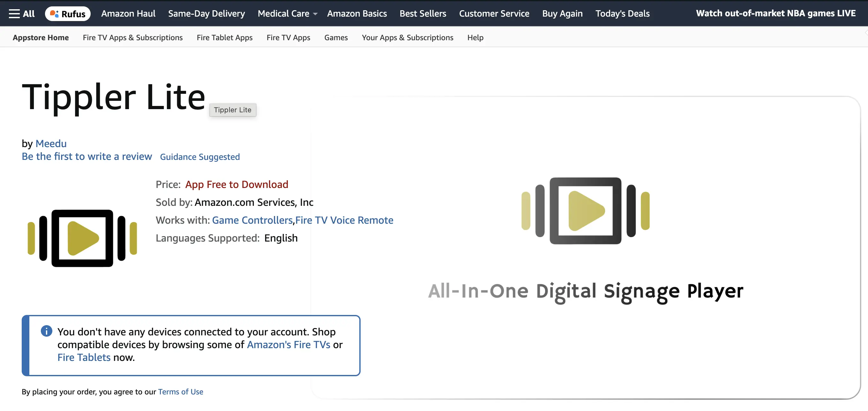Launch the Rufus assistant
Screen dimensions: 868x411
[x=68, y=13]
